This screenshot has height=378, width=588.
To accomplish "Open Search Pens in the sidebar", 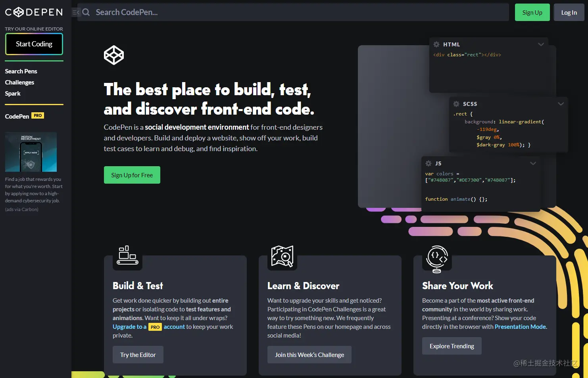I will (21, 71).
